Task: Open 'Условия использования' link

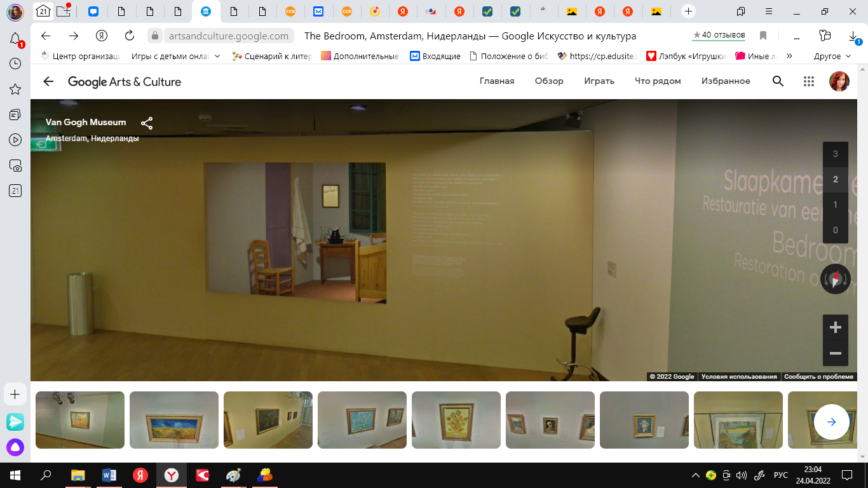Action: pyautogui.click(x=739, y=377)
